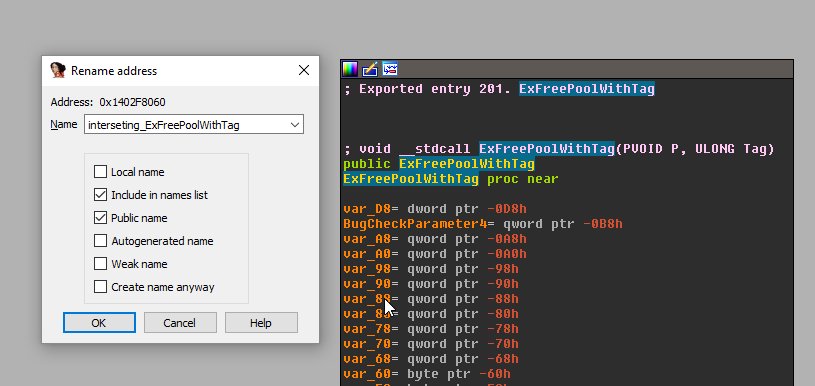
Task: Click the var_A0 variable
Action: [x=367, y=255]
